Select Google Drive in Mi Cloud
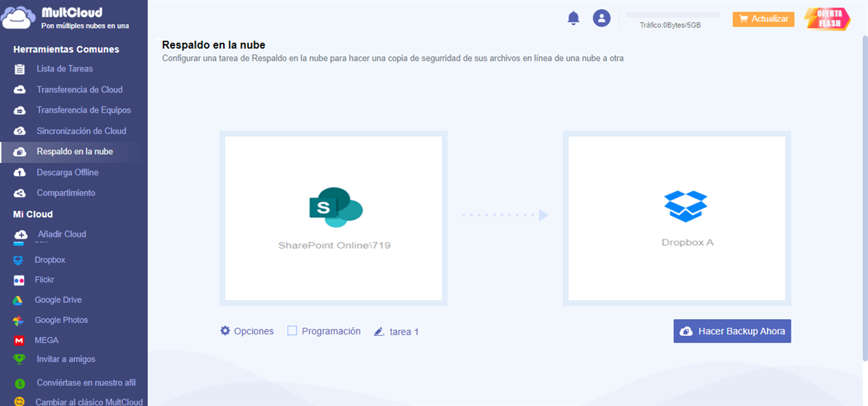Viewport: 868px width, 406px height. 58,300
